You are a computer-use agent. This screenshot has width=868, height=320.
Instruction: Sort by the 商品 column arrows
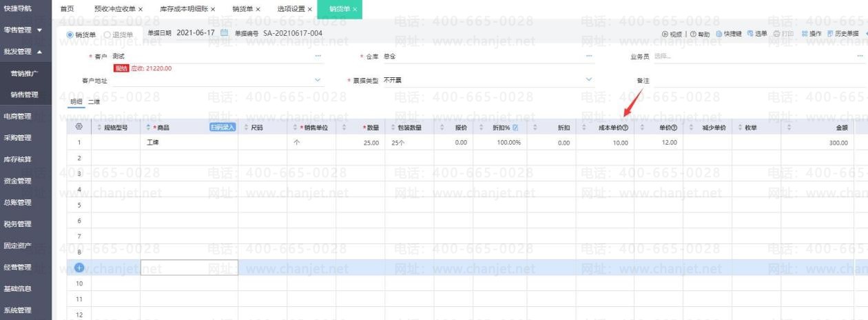(x=147, y=128)
